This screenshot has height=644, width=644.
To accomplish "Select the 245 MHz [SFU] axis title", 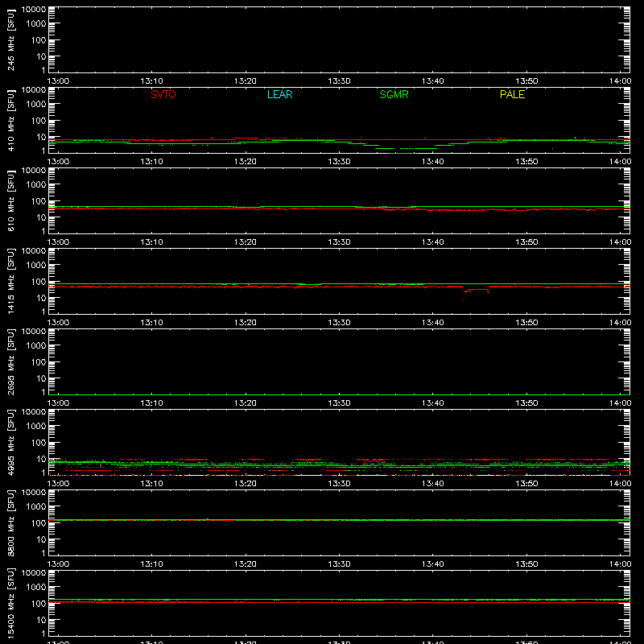I will (10, 39).
